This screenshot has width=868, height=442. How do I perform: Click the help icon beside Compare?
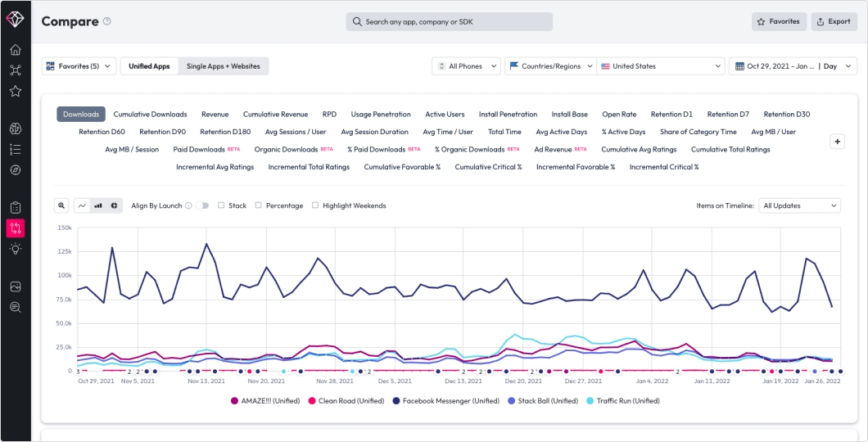tap(106, 21)
